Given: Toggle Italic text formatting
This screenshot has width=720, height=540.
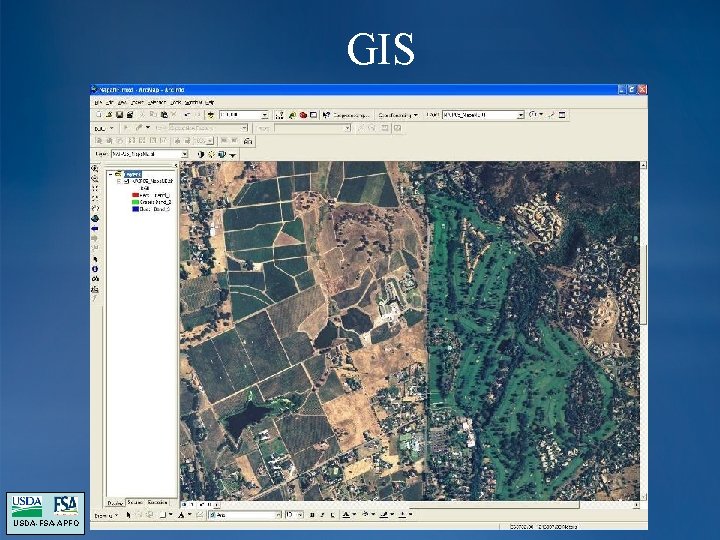Looking at the screenshot, I should click(322, 515).
